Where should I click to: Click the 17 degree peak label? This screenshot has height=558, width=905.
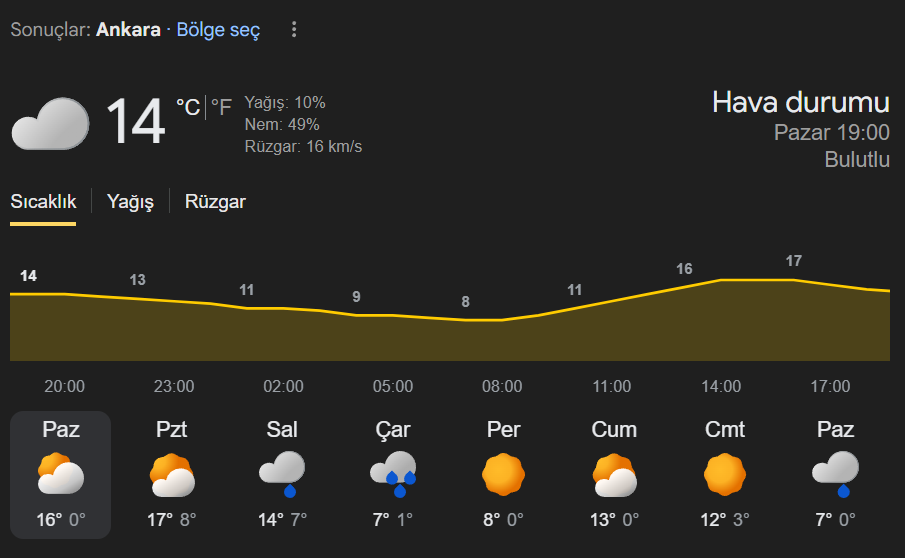794,261
